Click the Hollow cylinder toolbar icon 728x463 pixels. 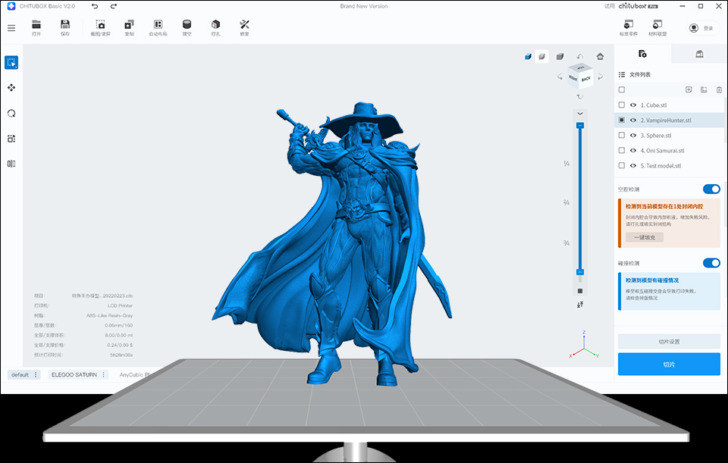(x=187, y=25)
